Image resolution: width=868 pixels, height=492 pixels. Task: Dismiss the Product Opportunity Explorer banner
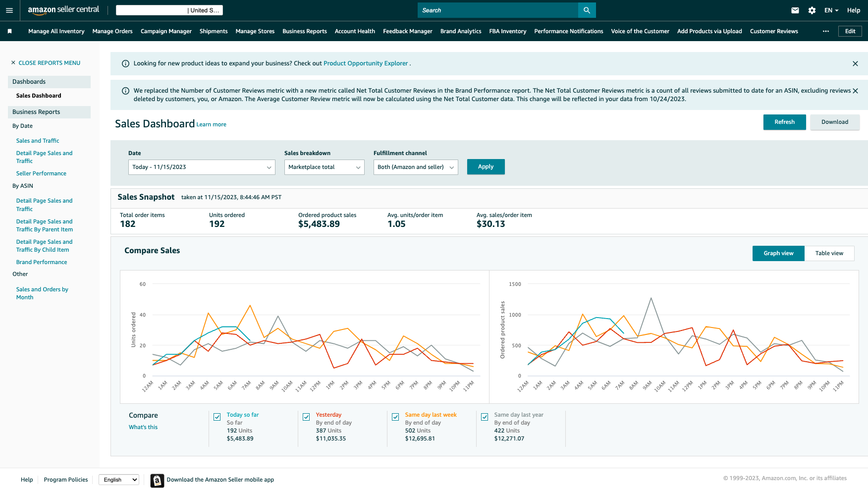[855, 63]
